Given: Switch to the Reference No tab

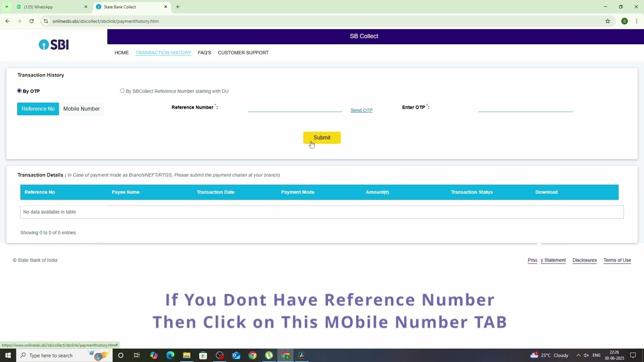Looking at the screenshot, I should [x=38, y=109].
